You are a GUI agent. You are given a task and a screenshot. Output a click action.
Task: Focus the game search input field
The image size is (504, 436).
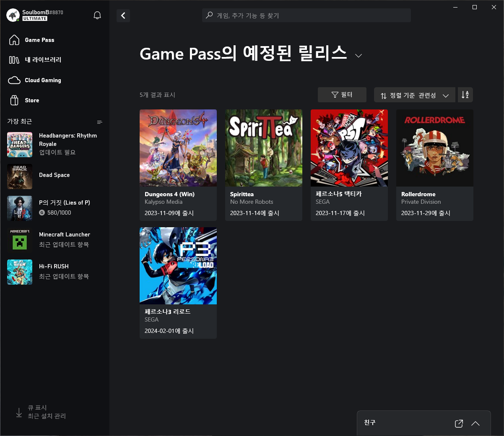click(x=307, y=16)
